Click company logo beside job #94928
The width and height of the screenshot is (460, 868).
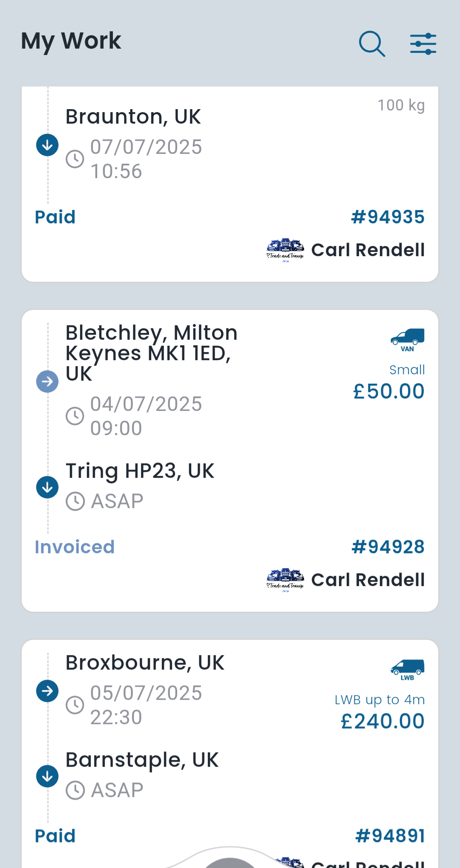coord(285,580)
